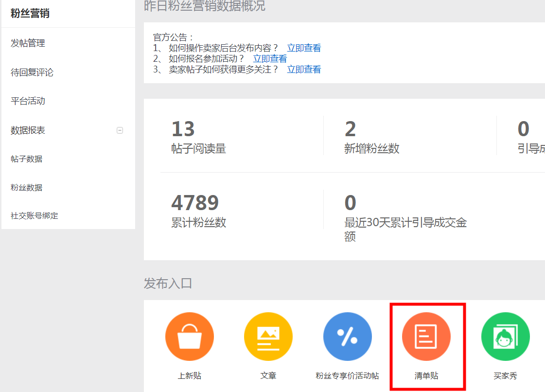The image size is (545, 392).
Task: Open 待回复评论 from the sidebar
Action: pos(32,72)
